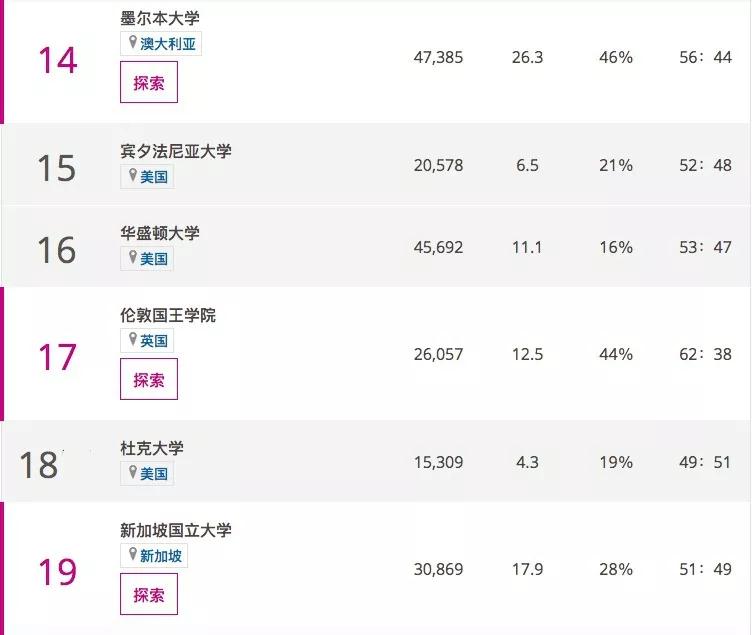Image resolution: width=752 pixels, height=635 pixels.
Task: Open the 伦敦国王学院 university link
Action: [168, 315]
